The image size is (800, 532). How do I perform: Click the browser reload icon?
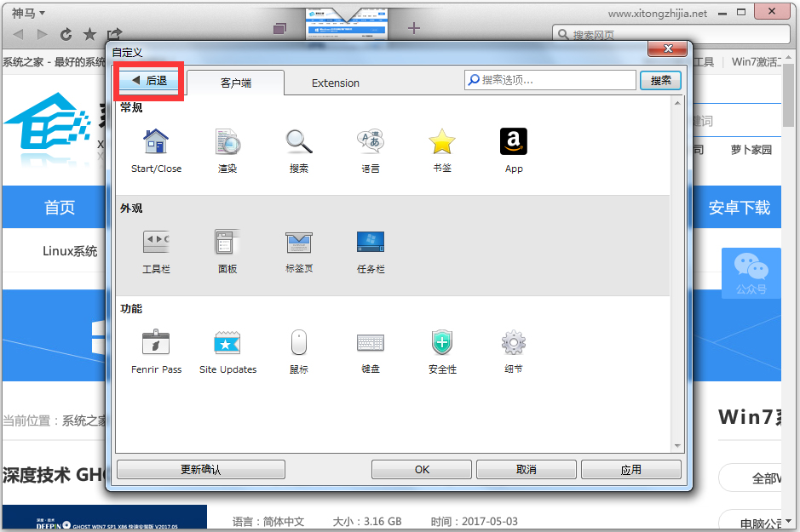tap(66, 34)
